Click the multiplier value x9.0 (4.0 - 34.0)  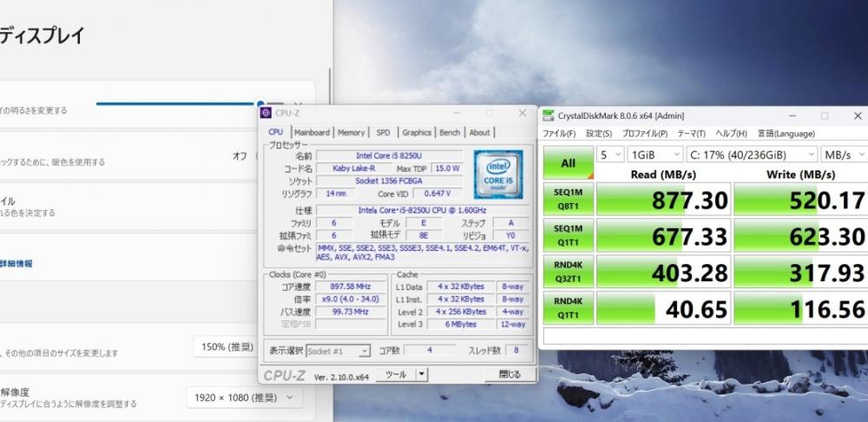click(349, 299)
